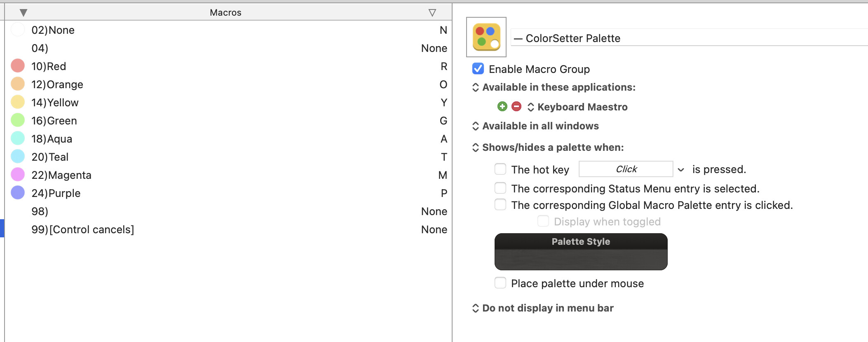Click the purple circle icon for Purple macro
The image size is (868, 342).
[x=18, y=193]
